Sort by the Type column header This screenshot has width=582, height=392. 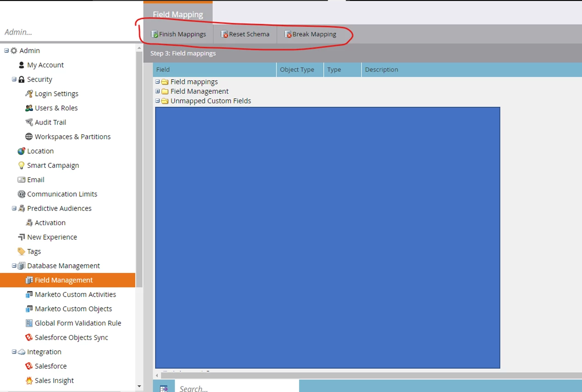coord(342,70)
